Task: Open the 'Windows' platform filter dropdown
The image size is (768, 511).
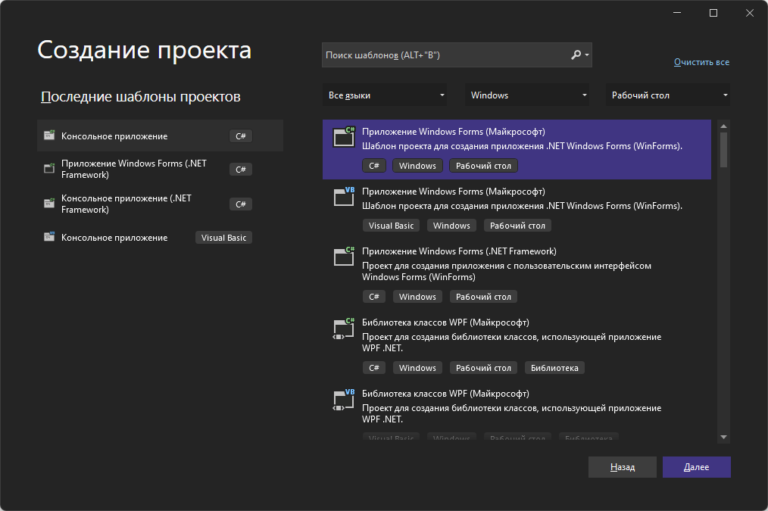Action: 527,95
